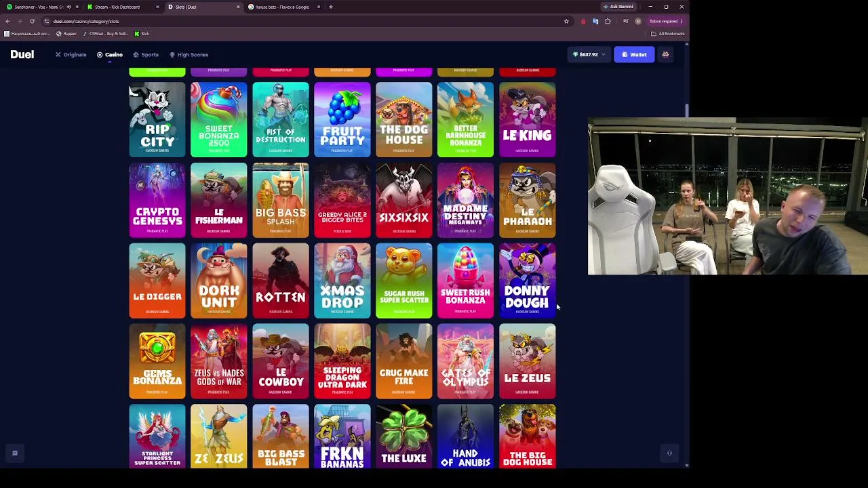Play the Rotten slot
The height and width of the screenshot is (488, 868).
(281, 281)
